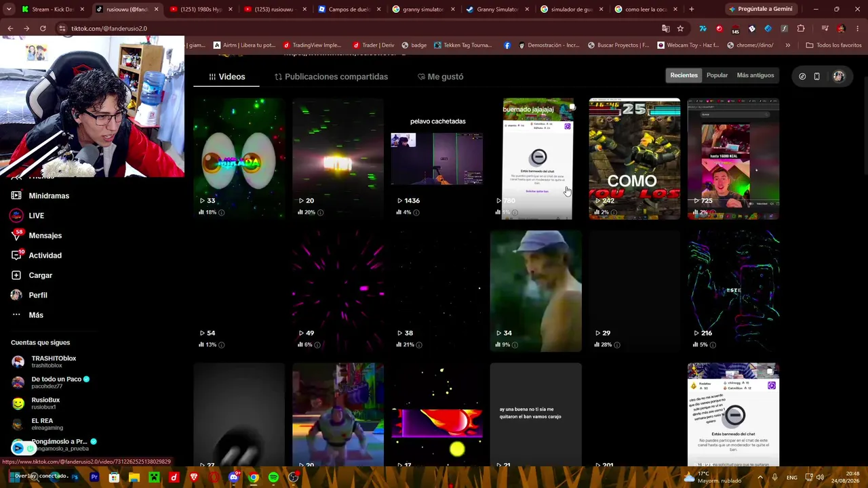
Task: Open Mensajes inbox icon in sidebar
Action: tap(17, 235)
